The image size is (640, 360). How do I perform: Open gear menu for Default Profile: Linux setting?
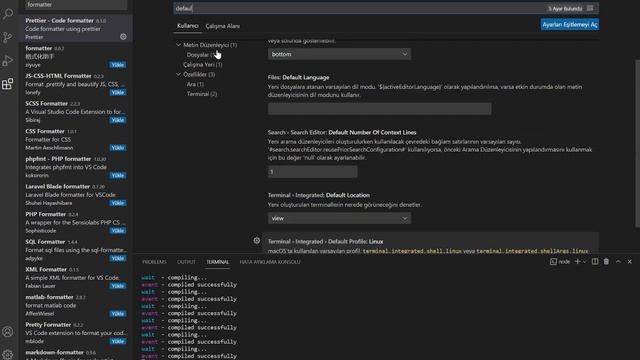pos(256,241)
